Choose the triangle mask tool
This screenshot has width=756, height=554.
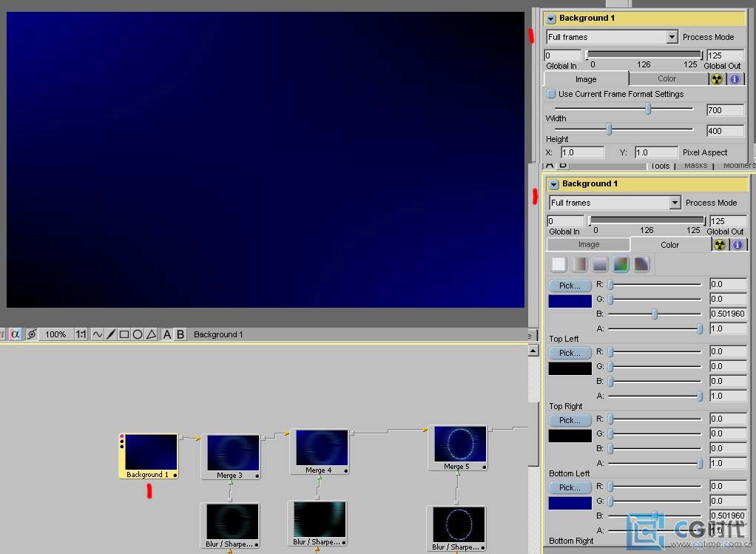click(152, 334)
